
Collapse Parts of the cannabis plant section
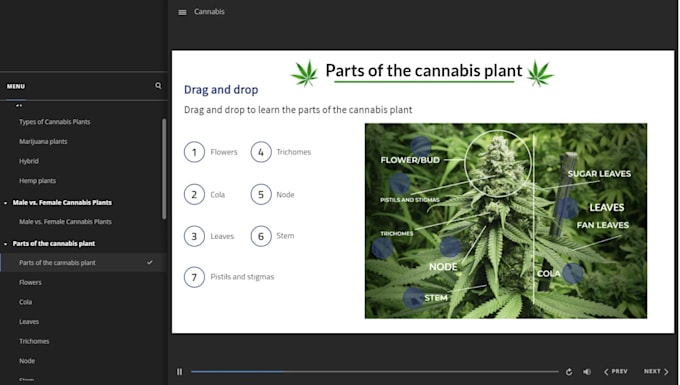6,244
